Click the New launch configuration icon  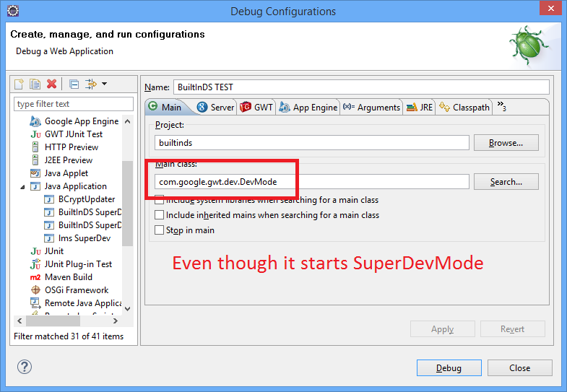pyautogui.click(x=20, y=84)
